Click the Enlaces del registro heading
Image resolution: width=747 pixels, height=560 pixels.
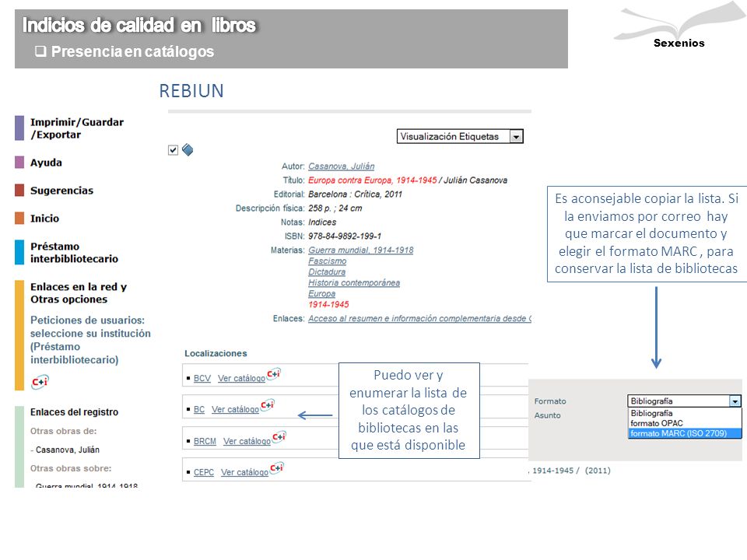point(75,412)
